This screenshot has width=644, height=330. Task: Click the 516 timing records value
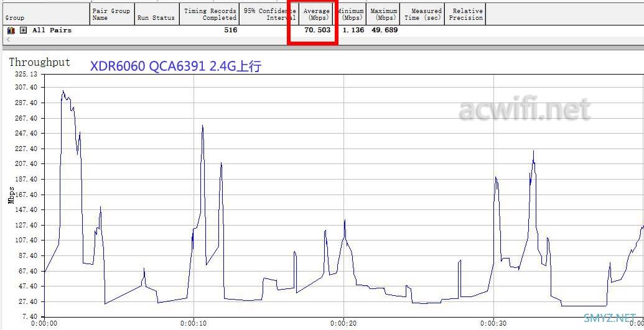click(230, 30)
